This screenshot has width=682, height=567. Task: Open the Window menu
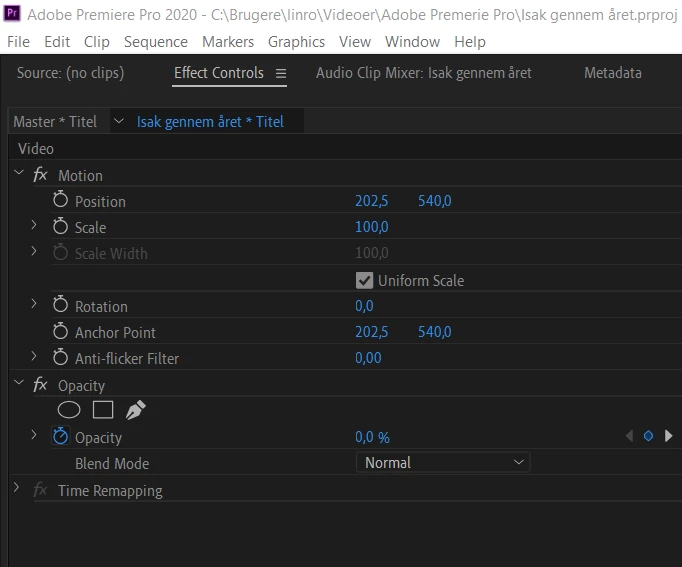click(412, 42)
